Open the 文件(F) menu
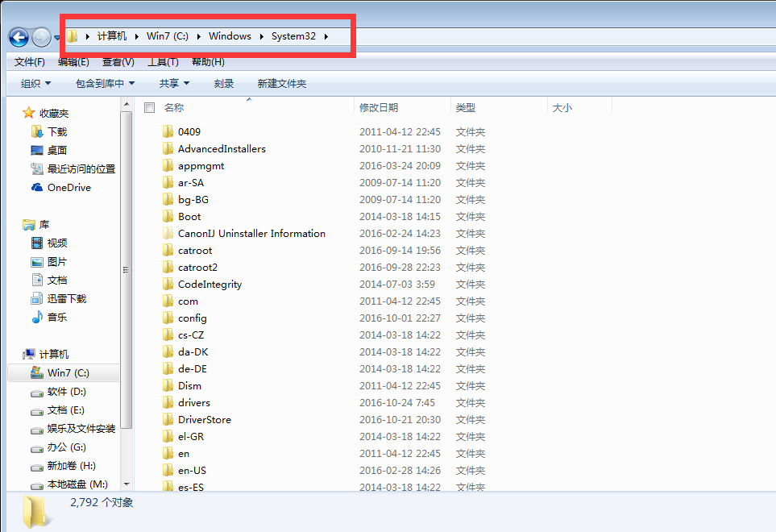Image resolution: width=776 pixels, height=532 pixels. point(30,62)
